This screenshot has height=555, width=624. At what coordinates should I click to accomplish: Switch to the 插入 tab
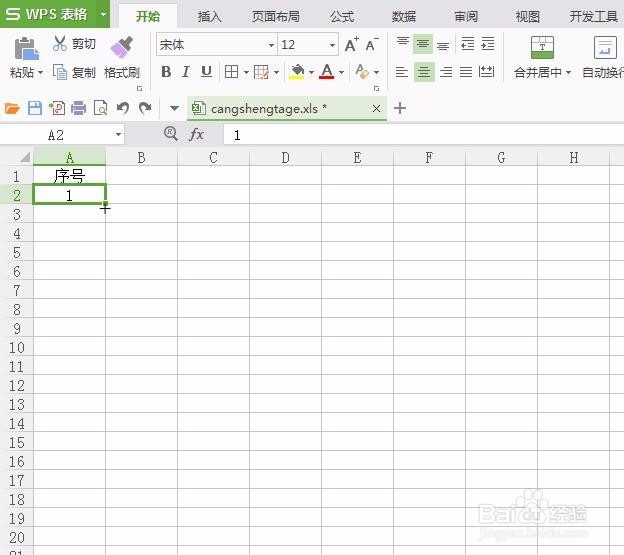coord(209,16)
